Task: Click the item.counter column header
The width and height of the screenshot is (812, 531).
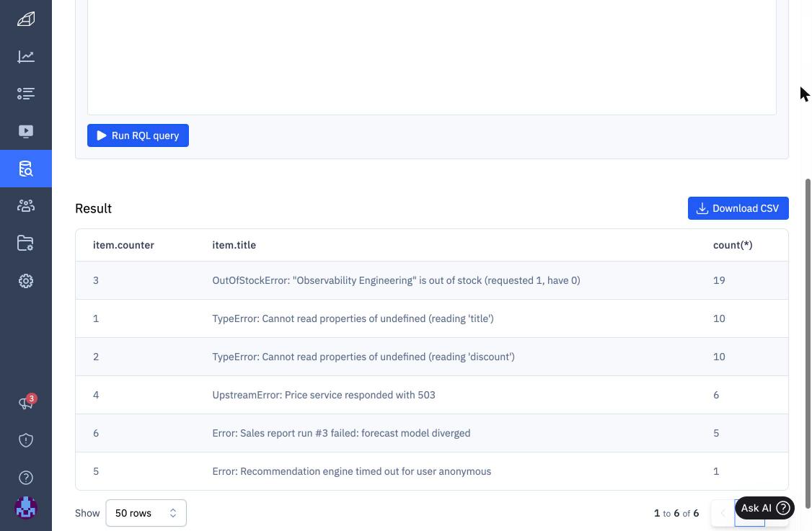Action: click(x=123, y=245)
